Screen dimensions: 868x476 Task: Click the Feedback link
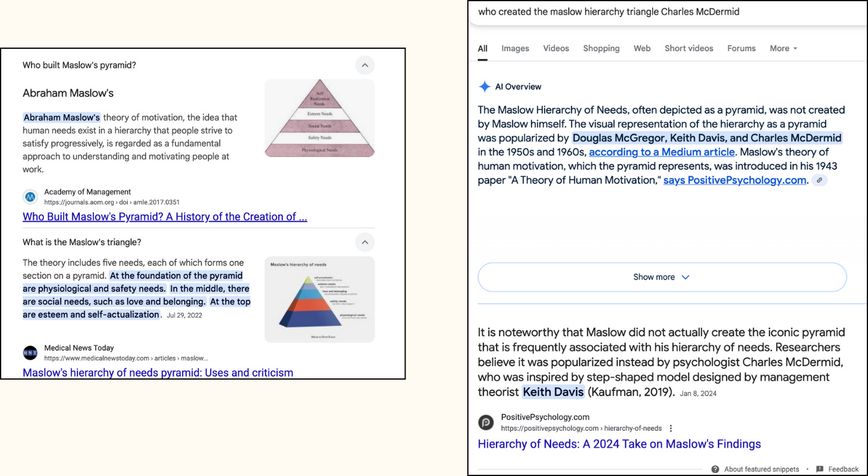click(843, 469)
